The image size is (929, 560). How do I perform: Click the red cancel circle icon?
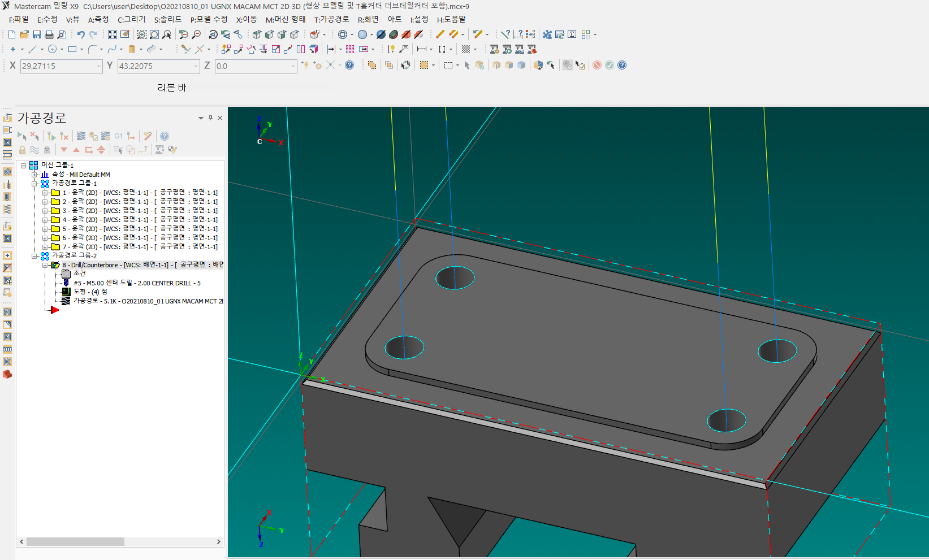coord(597,65)
